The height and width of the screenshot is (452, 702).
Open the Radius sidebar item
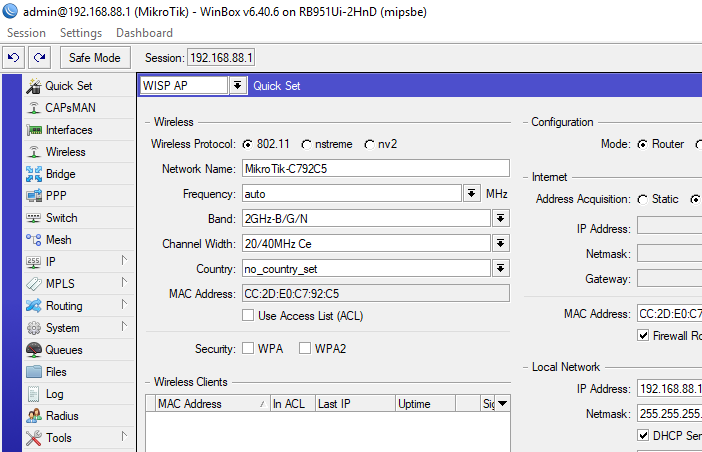click(62, 416)
